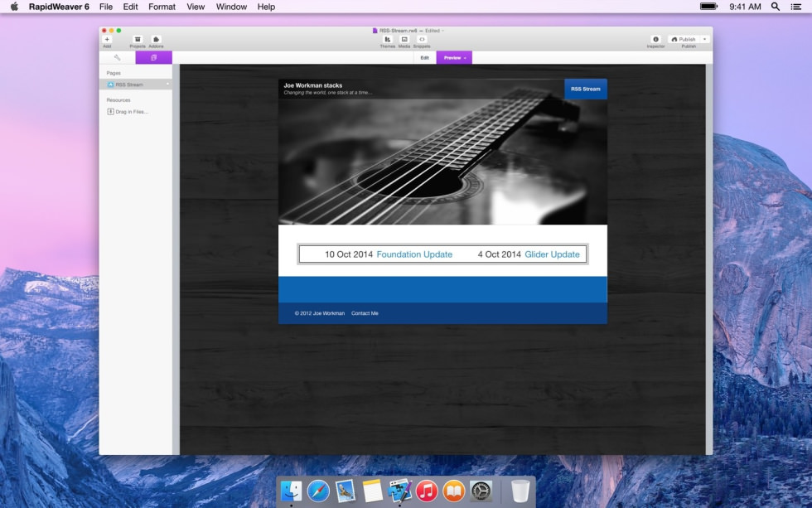Open Notification Center icon
The image size is (812, 508).
click(796, 7)
